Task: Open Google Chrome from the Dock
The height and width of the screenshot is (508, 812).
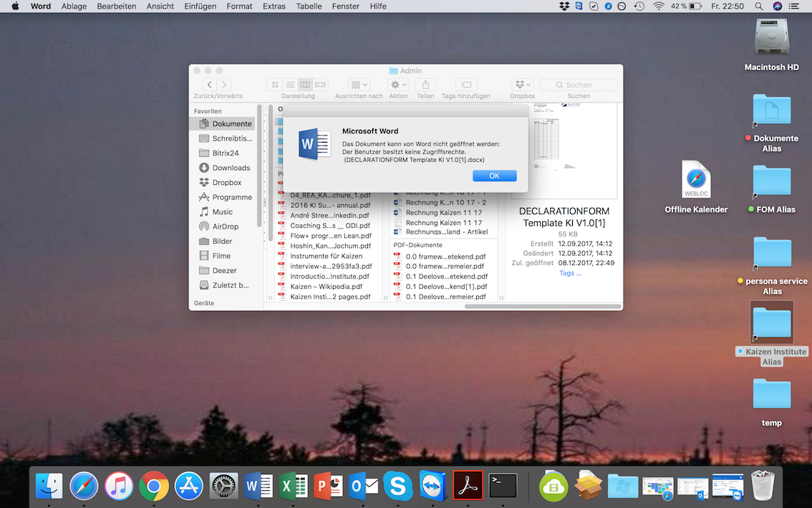Action: point(154,487)
